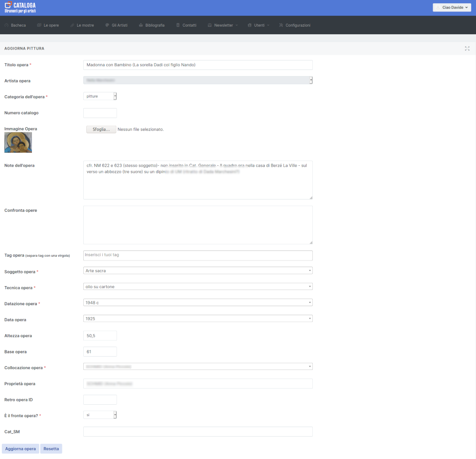Open the Datazione opera dropdown
Screen dimensions: 476x459
pyautogui.click(x=198, y=303)
